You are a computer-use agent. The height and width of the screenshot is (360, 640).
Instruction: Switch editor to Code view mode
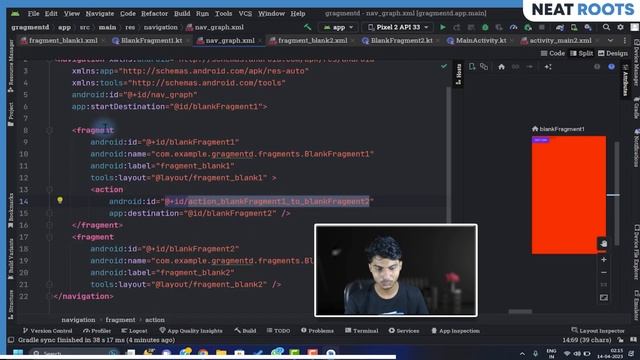click(553, 53)
